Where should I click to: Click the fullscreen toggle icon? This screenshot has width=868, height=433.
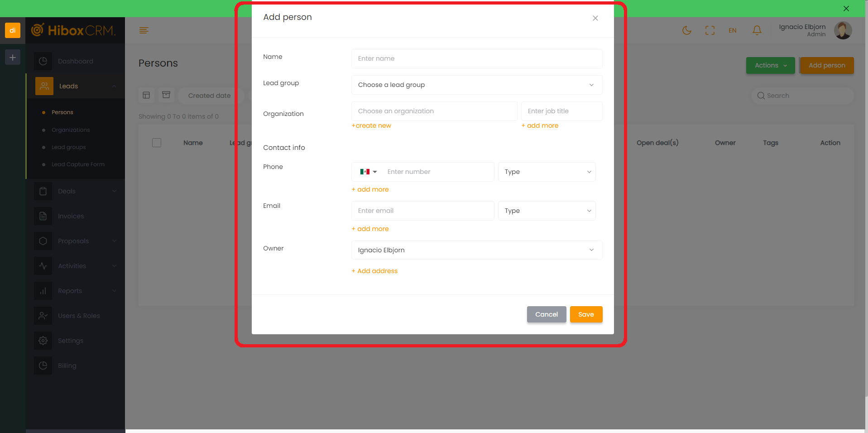point(710,30)
